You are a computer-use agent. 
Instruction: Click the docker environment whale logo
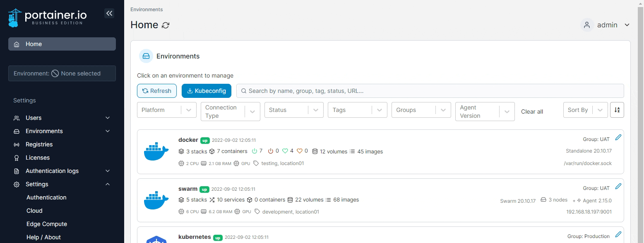pos(156,151)
